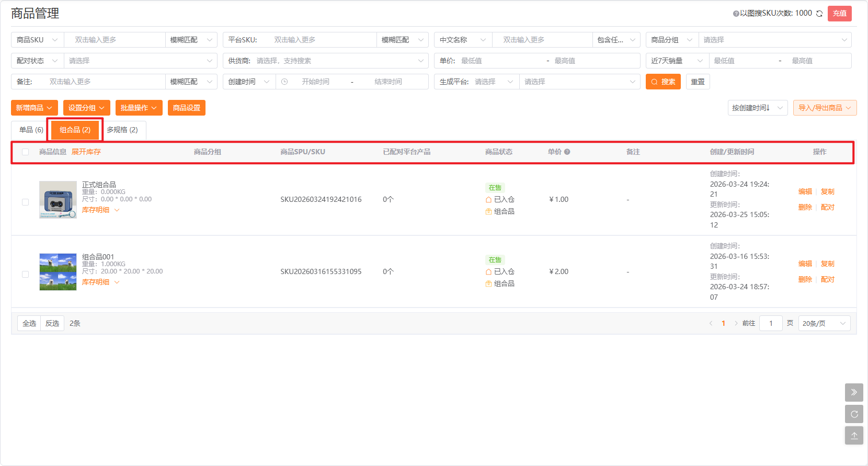Tick the checkbox for 正式组合品 row
This screenshot has width=868, height=466.
(25, 202)
